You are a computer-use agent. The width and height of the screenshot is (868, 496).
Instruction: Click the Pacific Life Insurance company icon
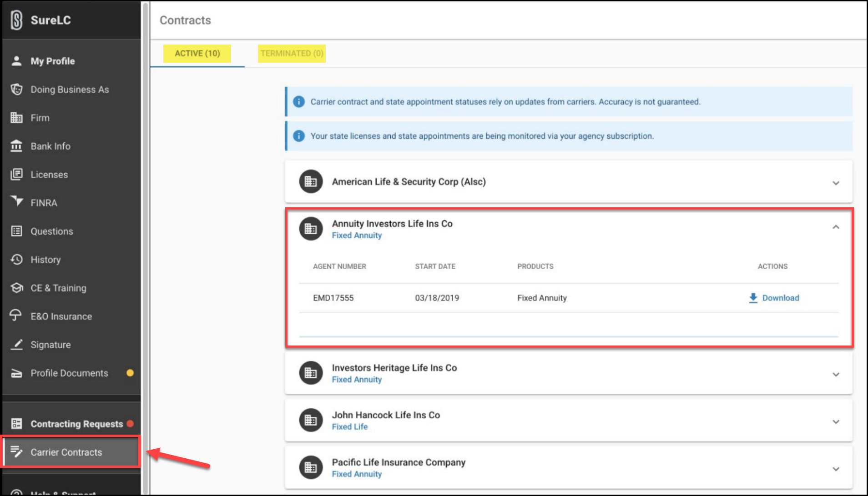click(311, 467)
